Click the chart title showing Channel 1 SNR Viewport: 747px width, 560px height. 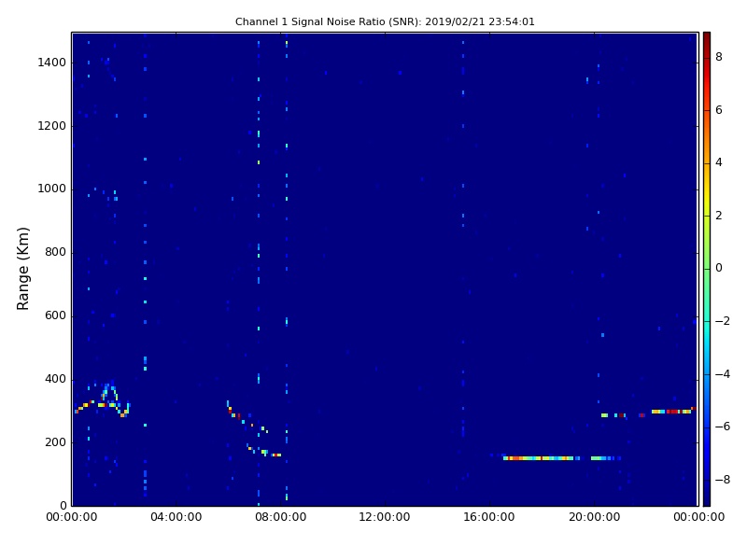pos(385,21)
